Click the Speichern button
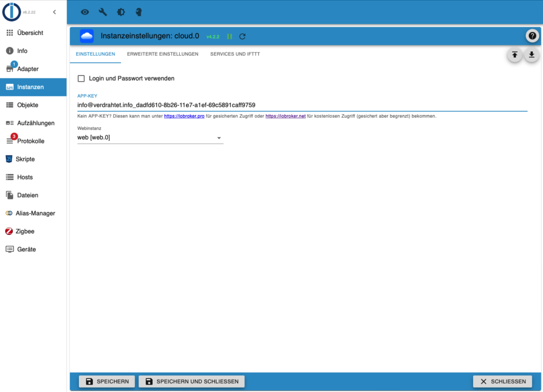 pyautogui.click(x=107, y=381)
